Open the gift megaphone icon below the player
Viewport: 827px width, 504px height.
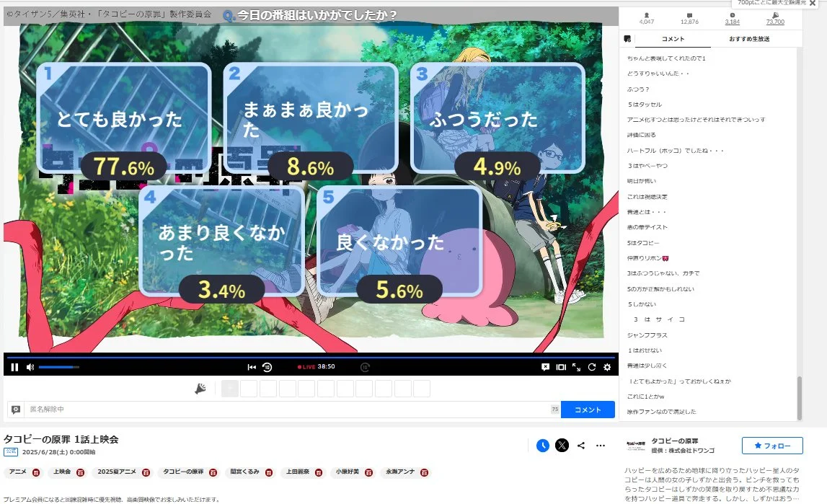(200, 389)
